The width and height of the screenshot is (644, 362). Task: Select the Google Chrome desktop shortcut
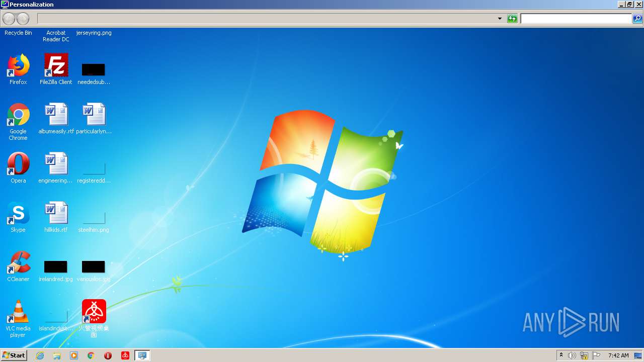pos(18,115)
